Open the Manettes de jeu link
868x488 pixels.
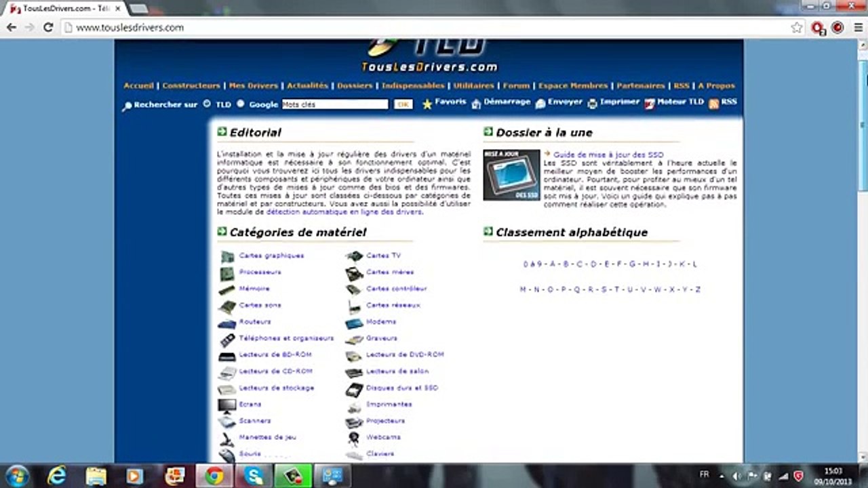pos(267,438)
